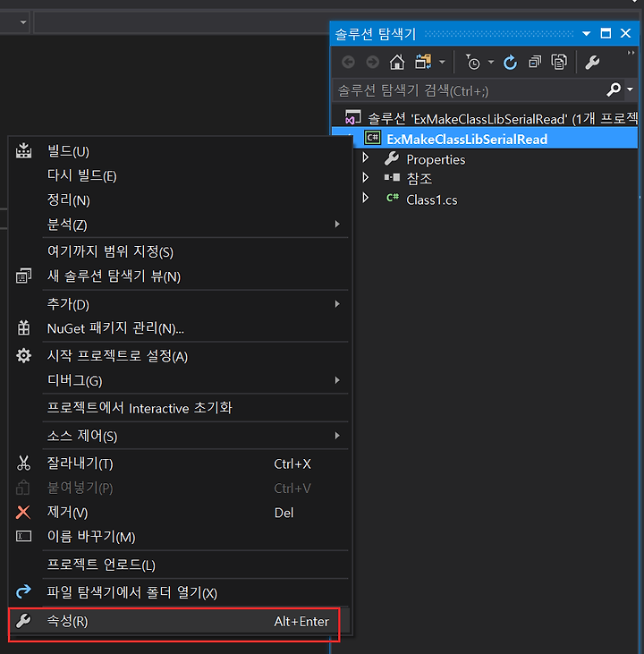Viewport: 644px width, 654px height.
Task: Click the Home icon in Solution Explorer toolbar
Action: click(x=396, y=62)
